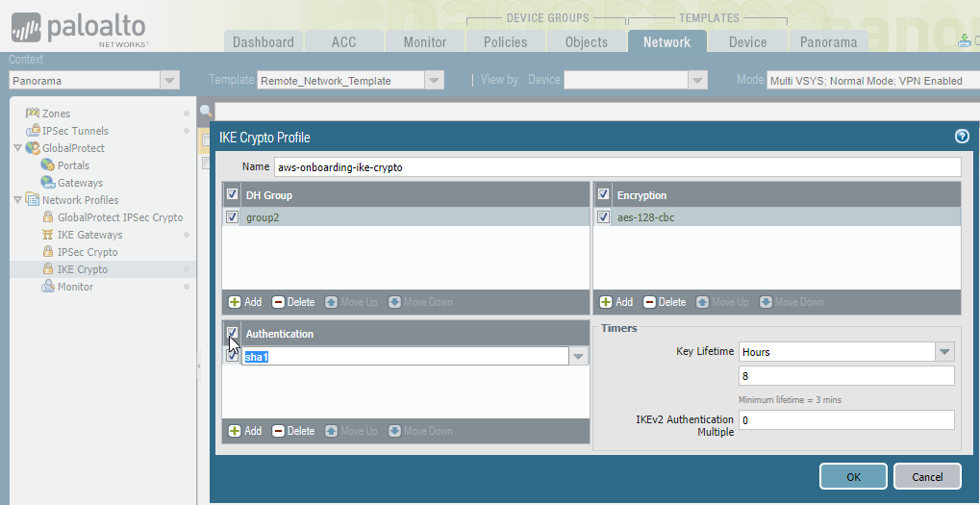The height and width of the screenshot is (505, 980).
Task: Toggle the Encryption header select-all checkbox
Action: click(603, 194)
